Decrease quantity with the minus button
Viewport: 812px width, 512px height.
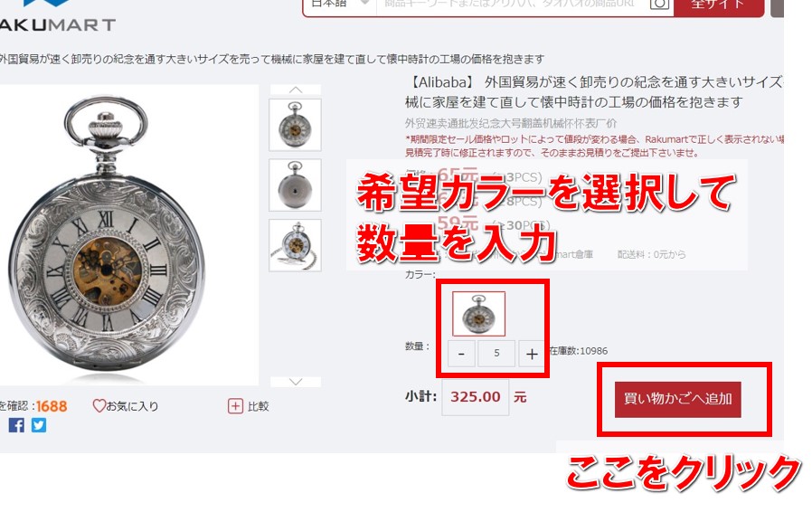[x=461, y=354]
